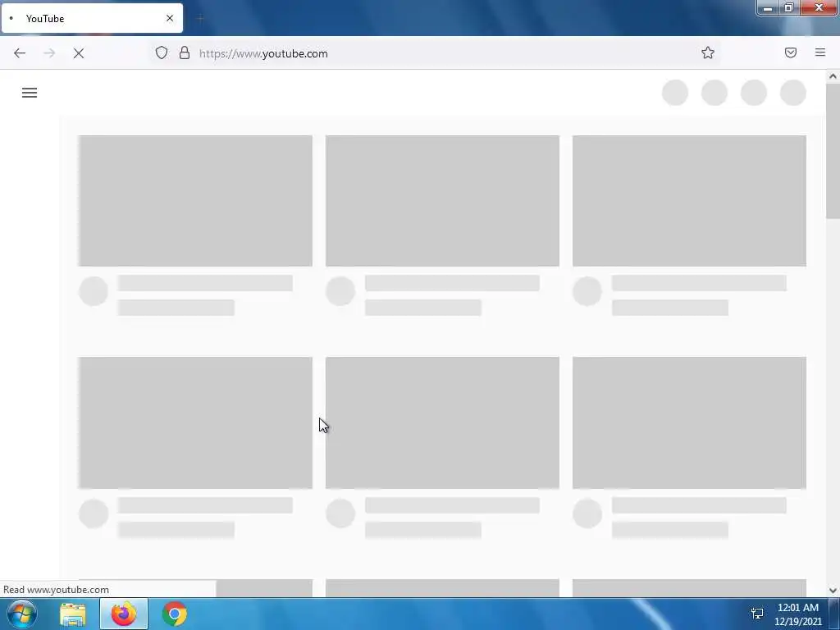Click the Show desktop button
The image size is (840, 630).
click(x=834, y=614)
